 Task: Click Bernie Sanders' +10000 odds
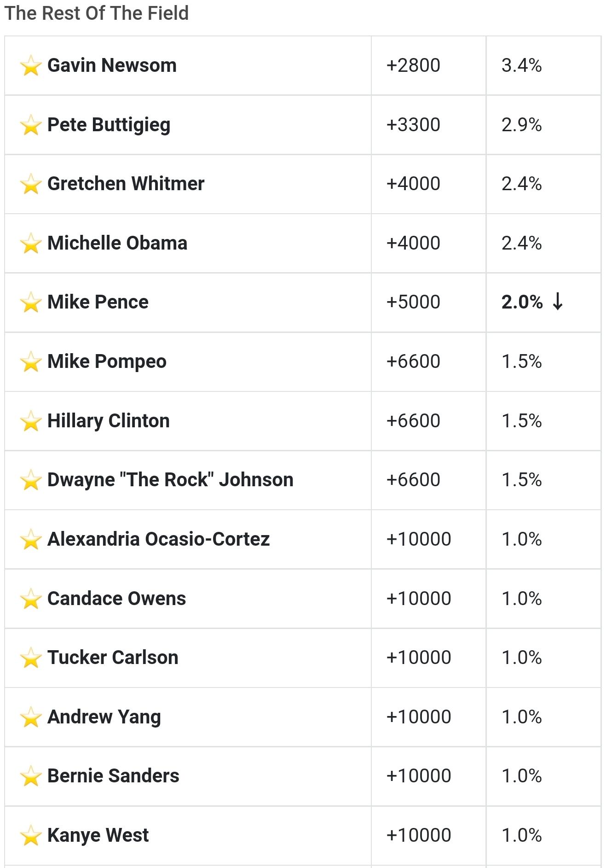(x=419, y=776)
